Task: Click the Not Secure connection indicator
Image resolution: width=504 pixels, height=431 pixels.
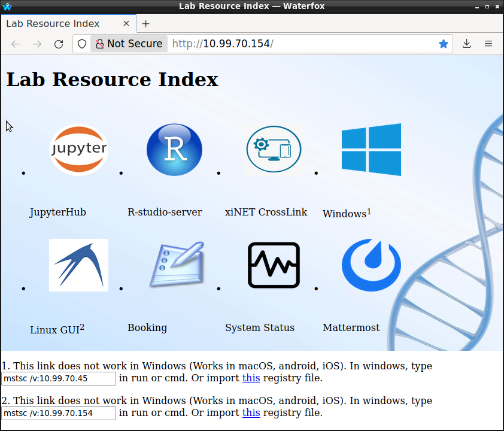Action: point(129,44)
